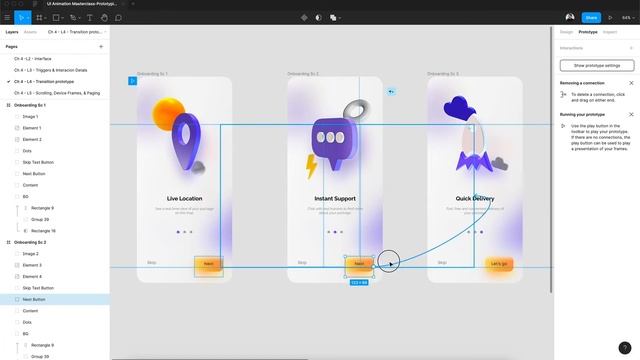Open the 64% zoom level dropdown
The image size is (640, 360).
pyautogui.click(x=629, y=18)
